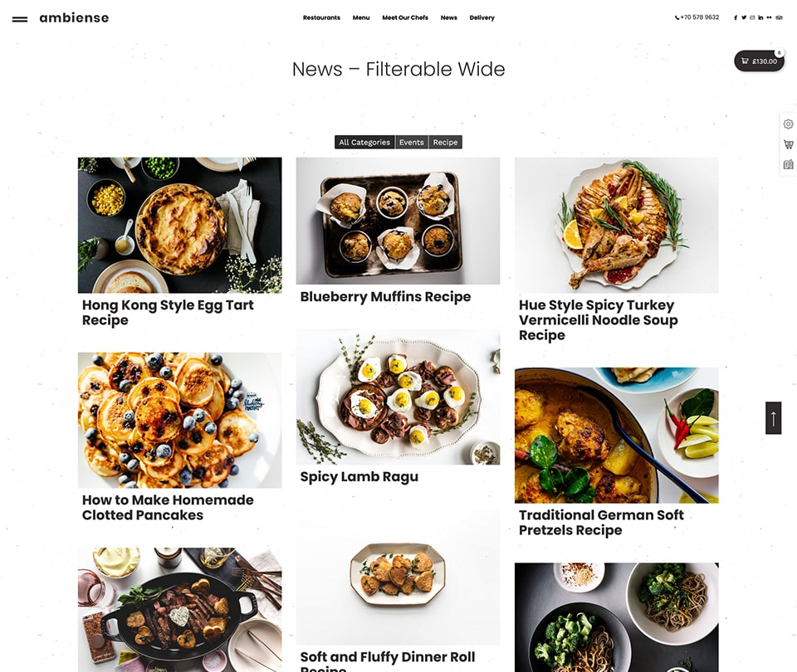Click the side panel shopping cart icon
This screenshot has width=797, height=672.
coord(789,144)
